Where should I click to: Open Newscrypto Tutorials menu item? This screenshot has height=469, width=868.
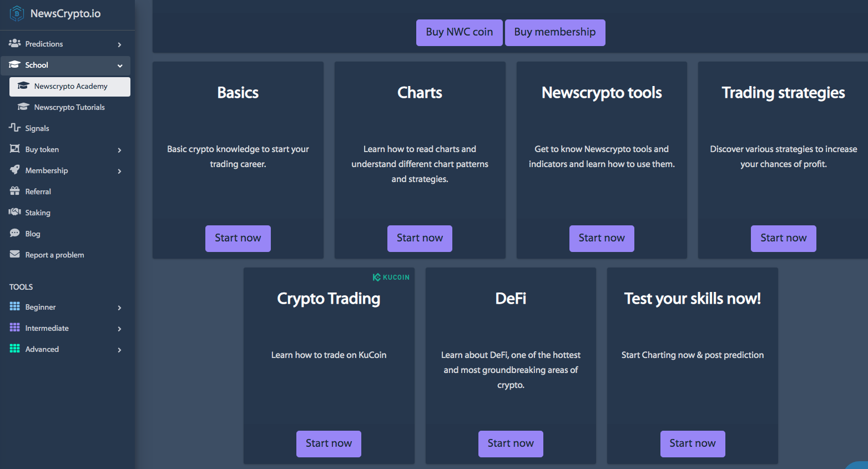click(70, 107)
